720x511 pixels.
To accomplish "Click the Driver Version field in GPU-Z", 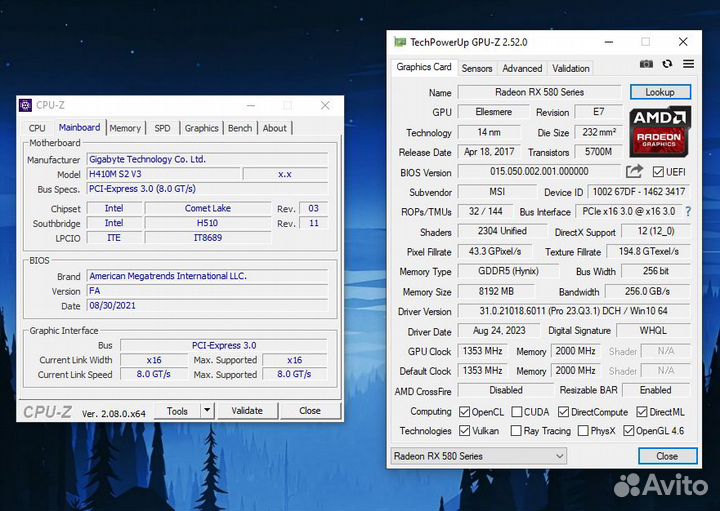I will 574,311.
